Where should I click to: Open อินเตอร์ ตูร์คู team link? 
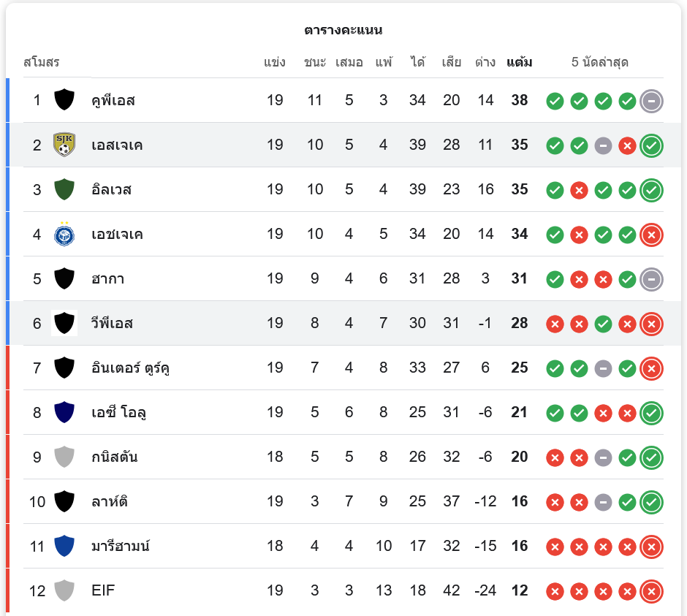(130, 368)
